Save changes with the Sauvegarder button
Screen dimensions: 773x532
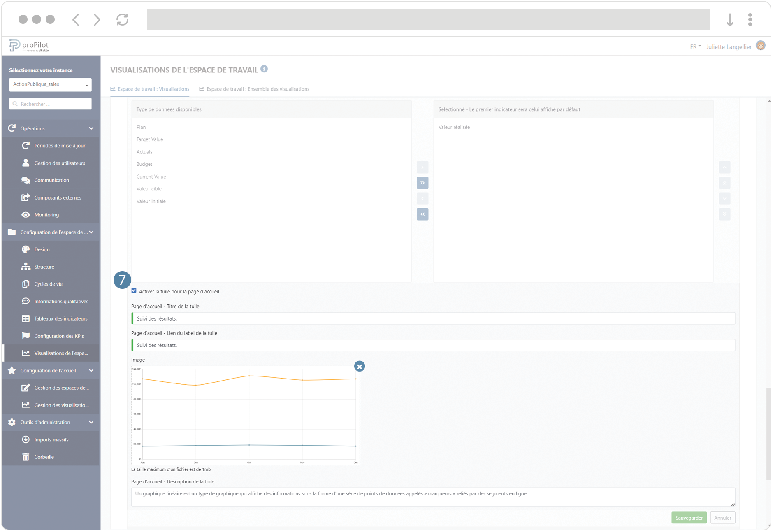click(x=689, y=517)
